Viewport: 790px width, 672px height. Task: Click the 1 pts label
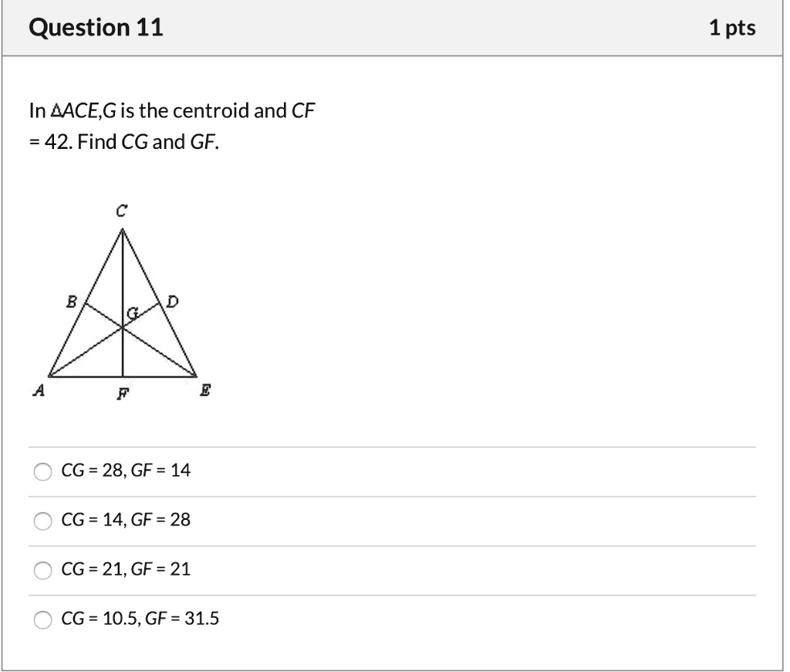(x=734, y=27)
